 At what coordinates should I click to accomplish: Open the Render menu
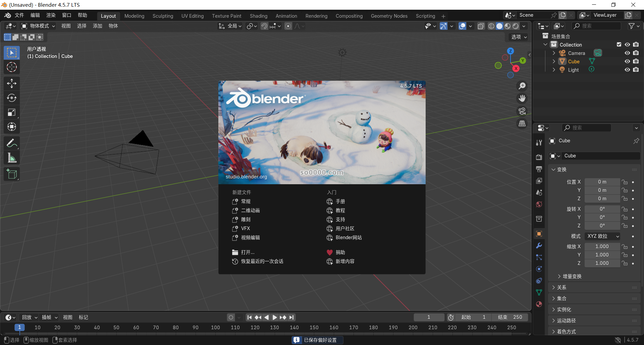(x=51, y=15)
